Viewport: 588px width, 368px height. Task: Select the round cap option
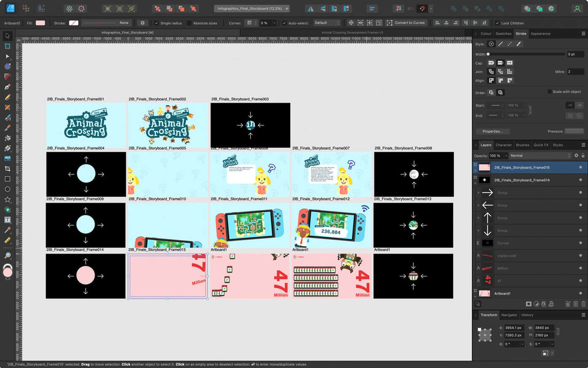pos(491,63)
